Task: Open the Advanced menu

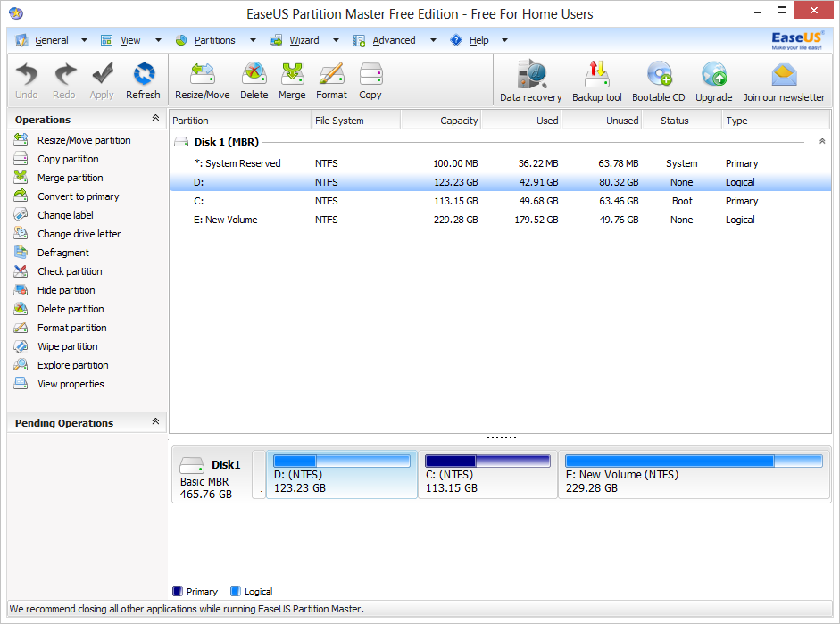Action: point(394,40)
